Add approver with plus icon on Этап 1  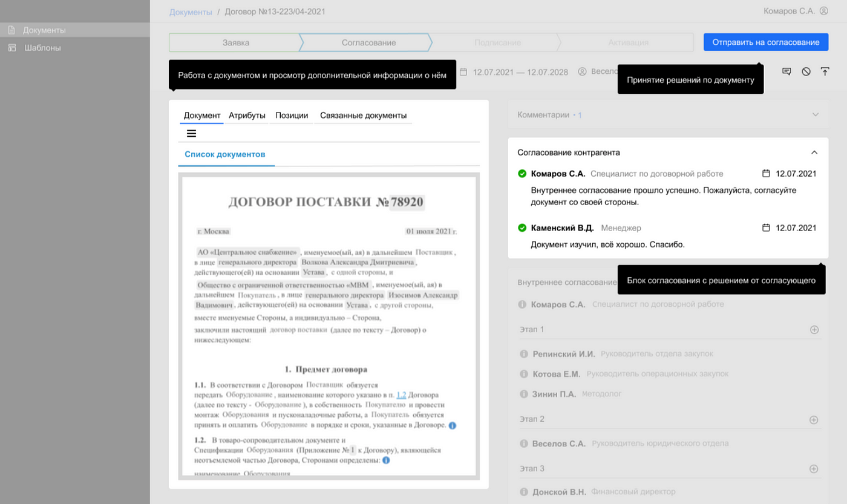tap(814, 330)
